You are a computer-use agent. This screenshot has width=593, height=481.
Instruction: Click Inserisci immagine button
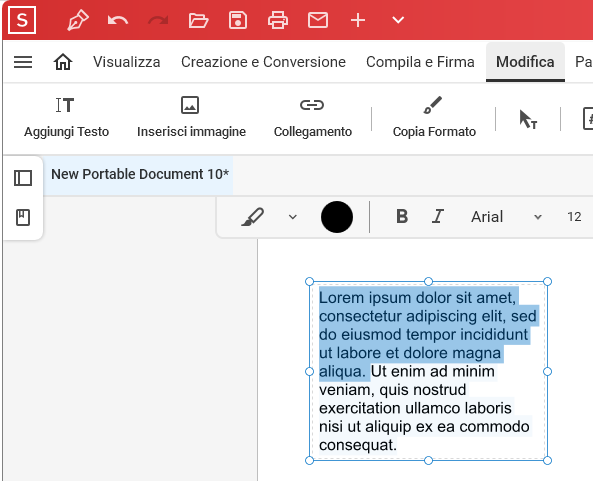click(191, 117)
